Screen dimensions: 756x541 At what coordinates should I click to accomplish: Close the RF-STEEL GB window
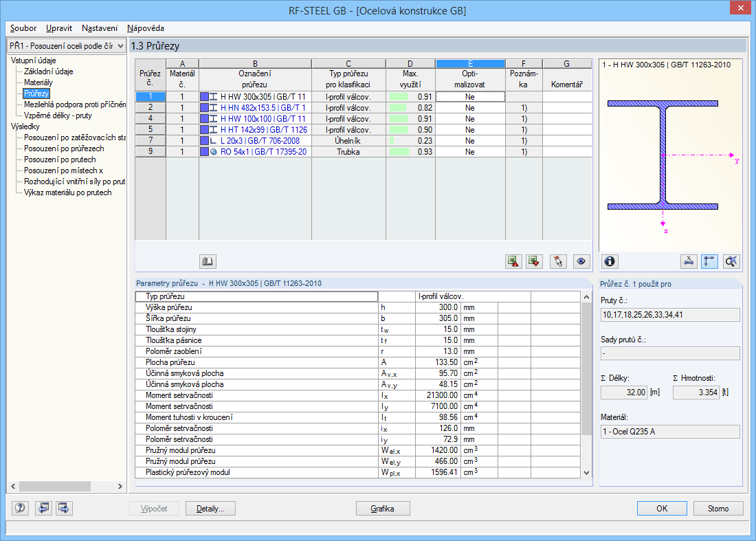click(740, 8)
